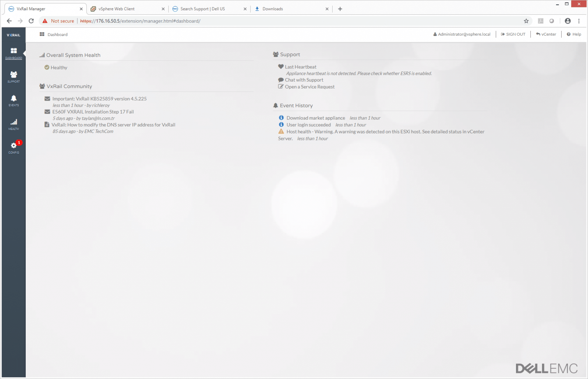Click the Dashboard breadcrumb label
The image size is (588, 379).
tap(57, 35)
